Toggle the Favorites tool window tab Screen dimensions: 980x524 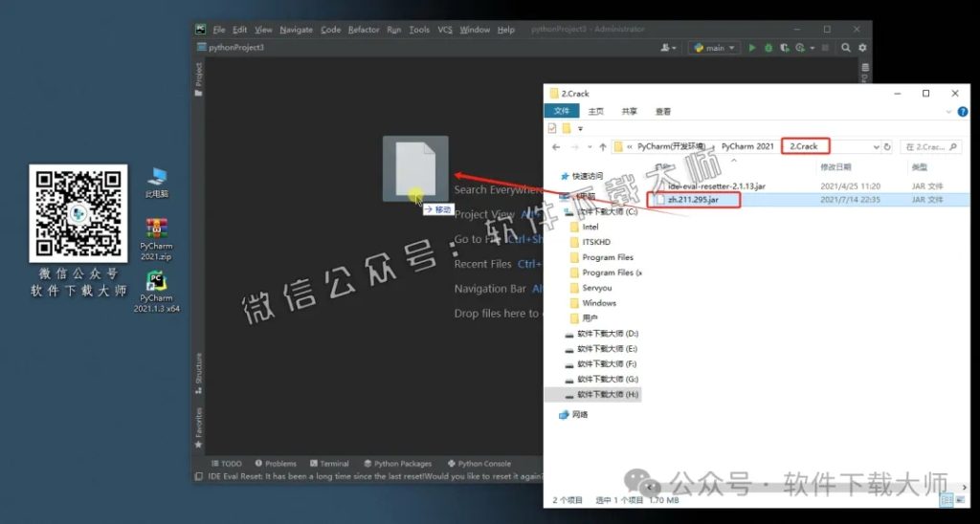click(199, 427)
